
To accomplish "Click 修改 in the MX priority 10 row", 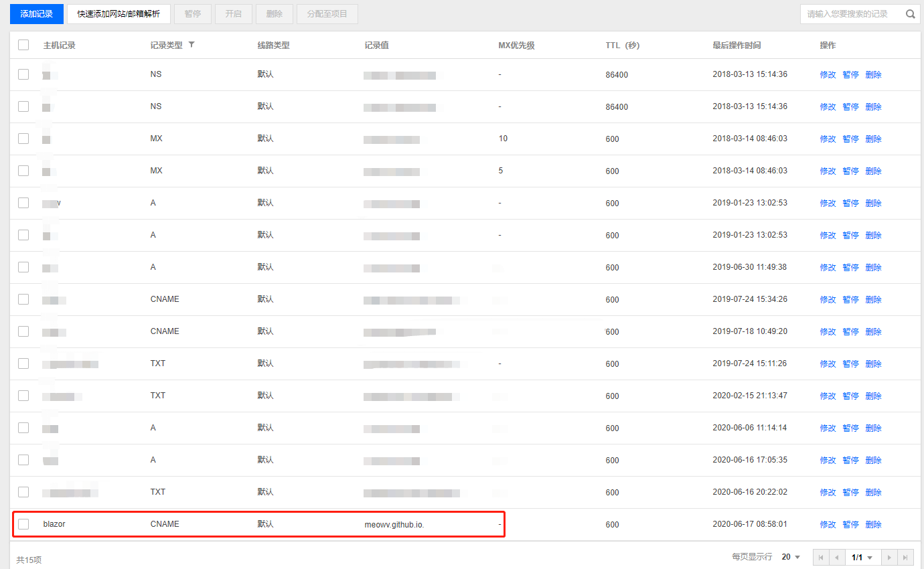I will click(x=828, y=139).
